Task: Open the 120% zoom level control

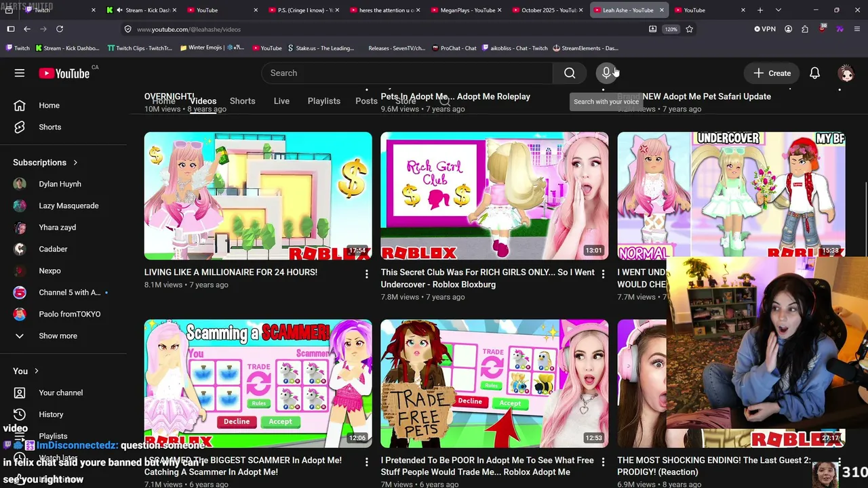Action: (x=671, y=29)
